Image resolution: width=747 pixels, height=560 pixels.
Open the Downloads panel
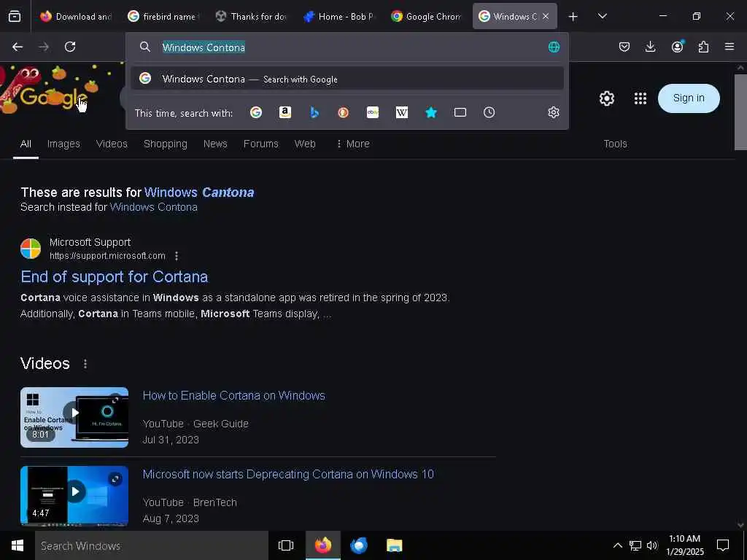(650, 47)
